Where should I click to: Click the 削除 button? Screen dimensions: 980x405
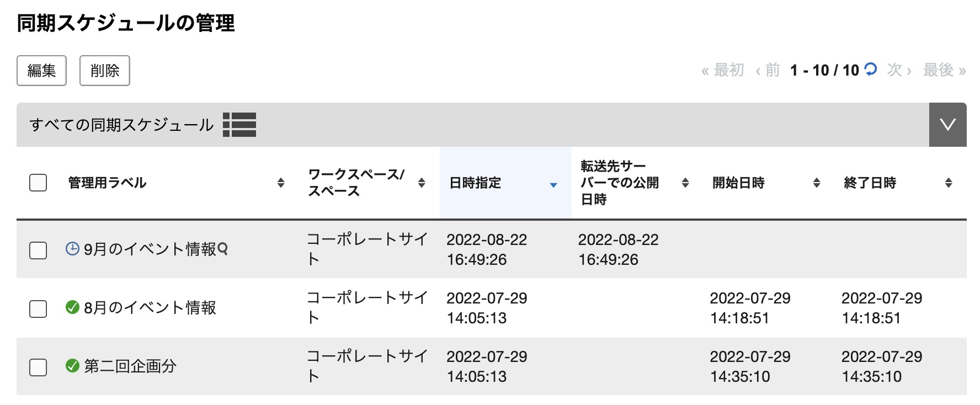click(105, 71)
